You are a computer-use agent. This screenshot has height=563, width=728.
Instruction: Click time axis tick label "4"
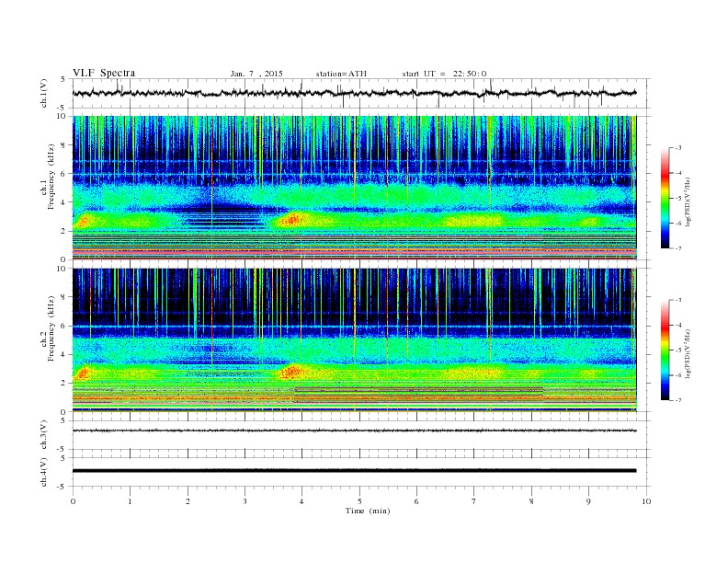coord(301,501)
